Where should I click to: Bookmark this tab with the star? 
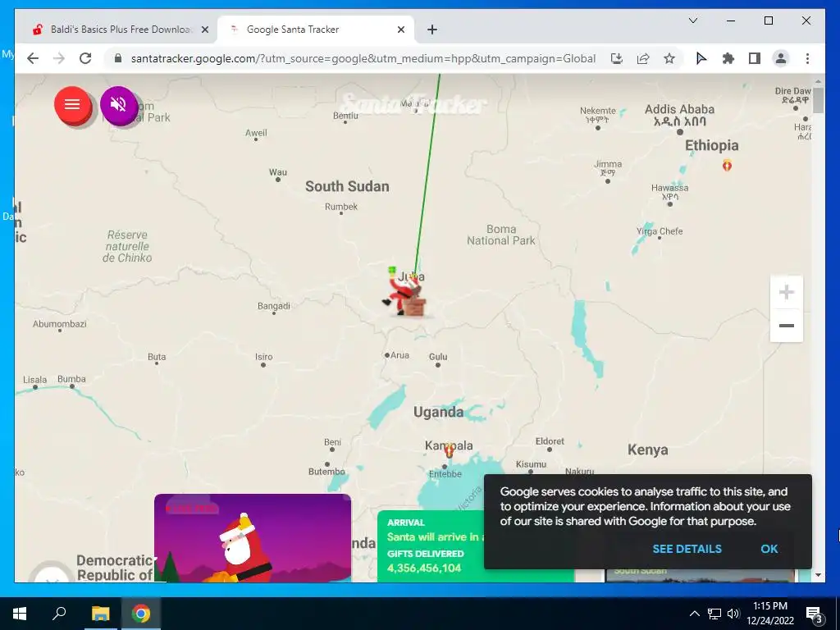[669, 58]
